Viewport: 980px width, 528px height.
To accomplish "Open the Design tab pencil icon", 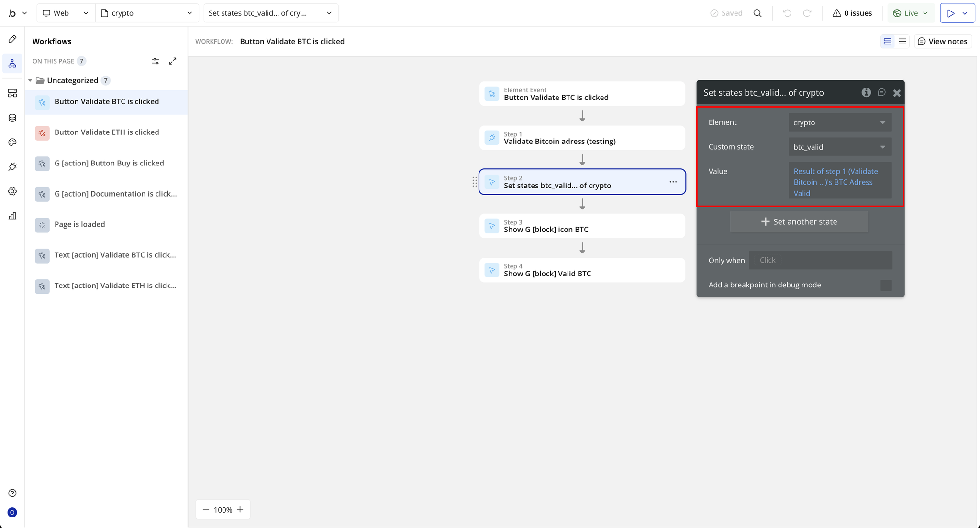I will (12, 39).
